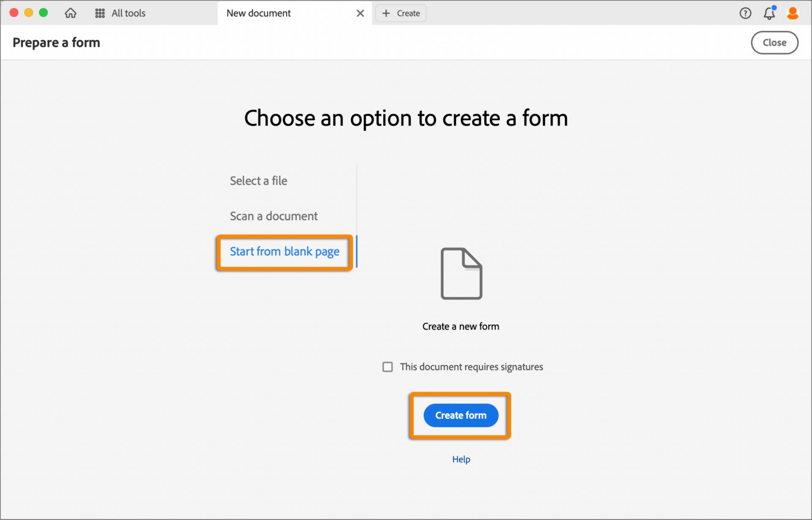Click the Create a new form caption
812x520 pixels.
[461, 326]
